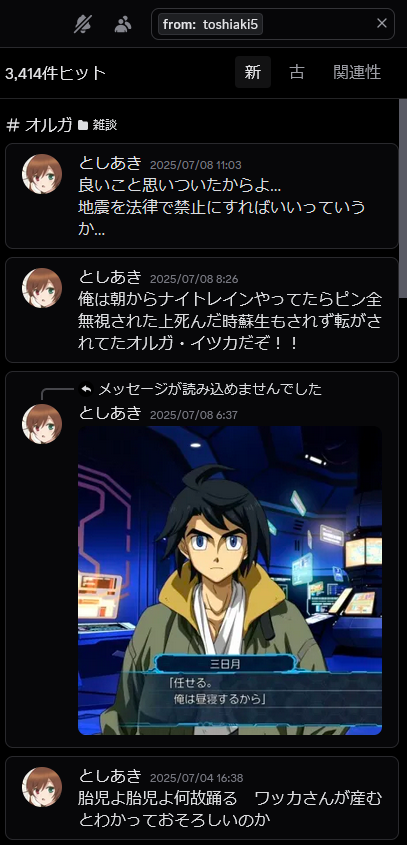The height and width of the screenshot is (845, 407).
Task: Click avatar of the 8:26 message
Action: point(42,288)
